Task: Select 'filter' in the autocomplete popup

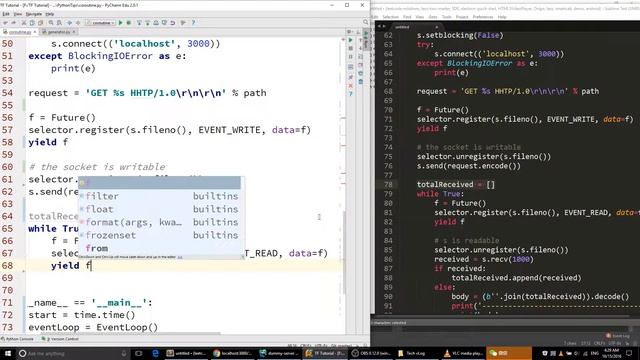Action: pyautogui.click(x=160, y=196)
